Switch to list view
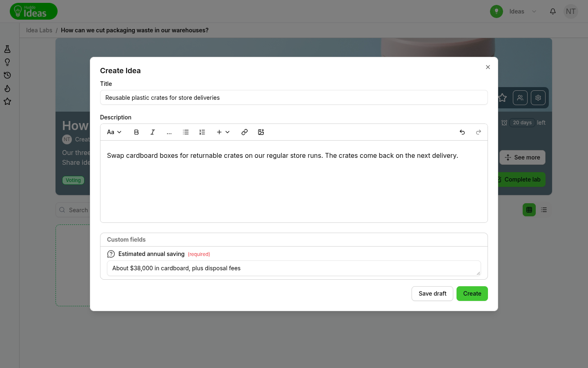This screenshot has height=368, width=588. pyautogui.click(x=544, y=210)
